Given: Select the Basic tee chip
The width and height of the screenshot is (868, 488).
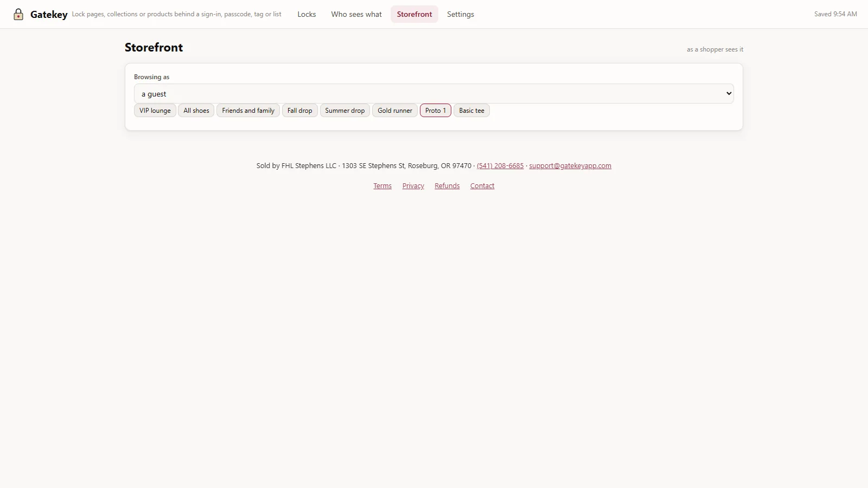Looking at the screenshot, I should (x=471, y=111).
